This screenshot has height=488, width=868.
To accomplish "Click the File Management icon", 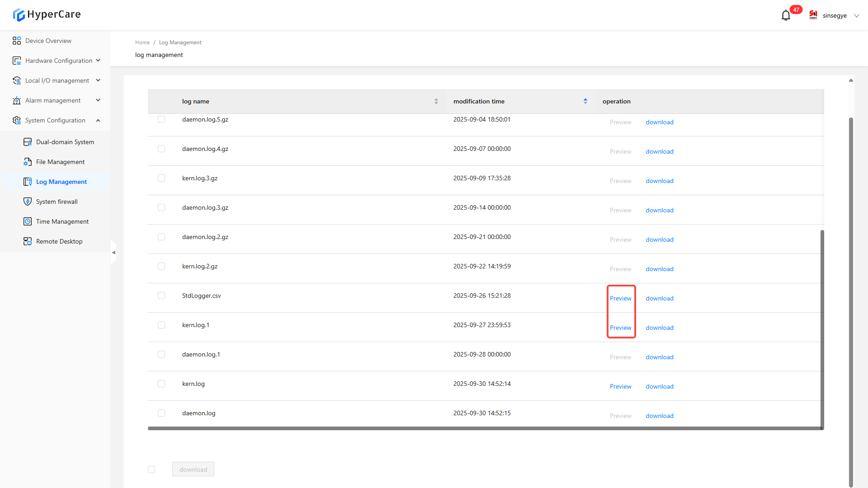I will click(28, 162).
